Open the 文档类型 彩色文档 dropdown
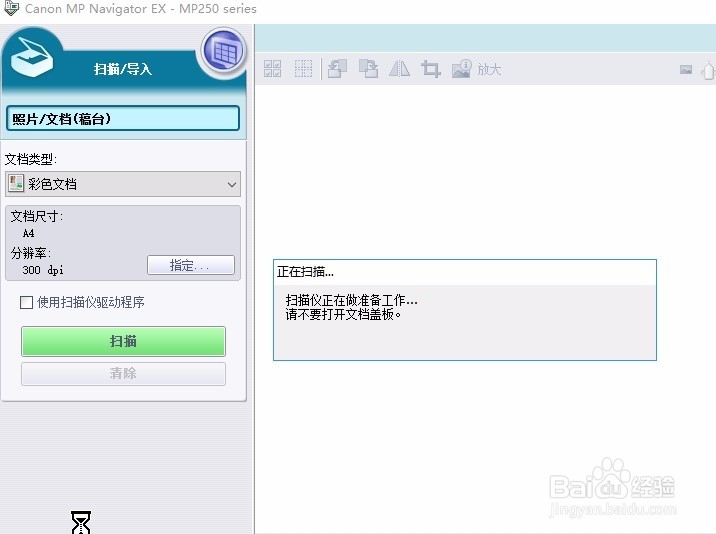Viewport: 716px width, 534px height. tap(123, 184)
